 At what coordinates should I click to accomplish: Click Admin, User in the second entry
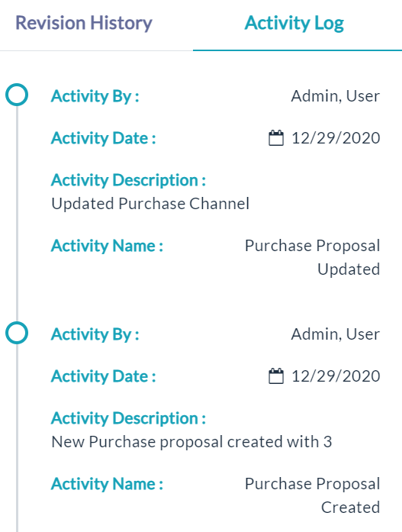tap(336, 334)
